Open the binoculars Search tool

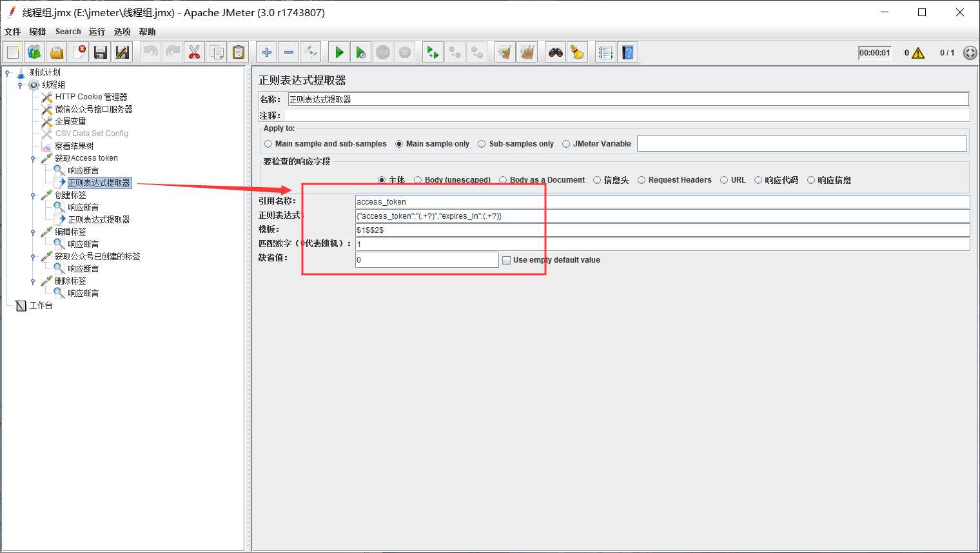pos(555,52)
